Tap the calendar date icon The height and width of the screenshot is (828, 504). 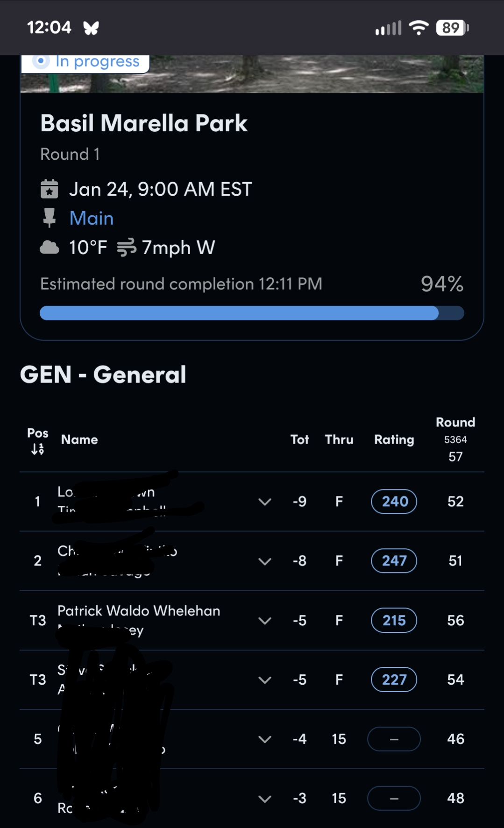[x=49, y=189]
